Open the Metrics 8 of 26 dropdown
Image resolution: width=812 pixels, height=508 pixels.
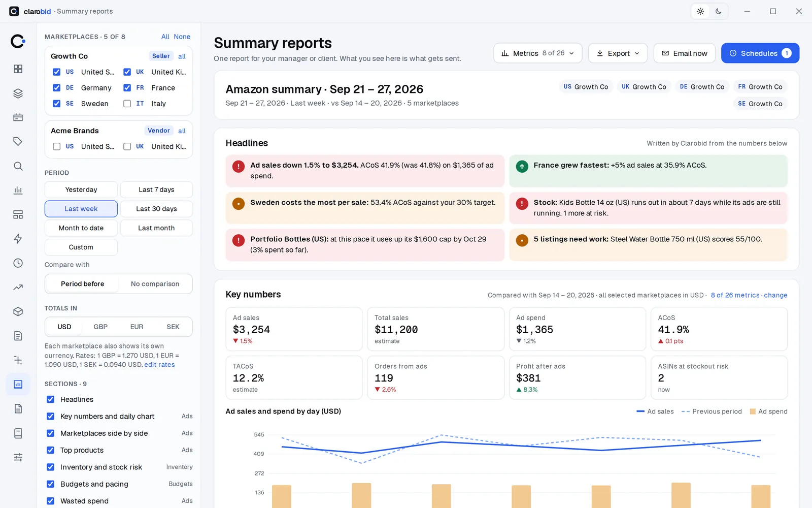537,53
